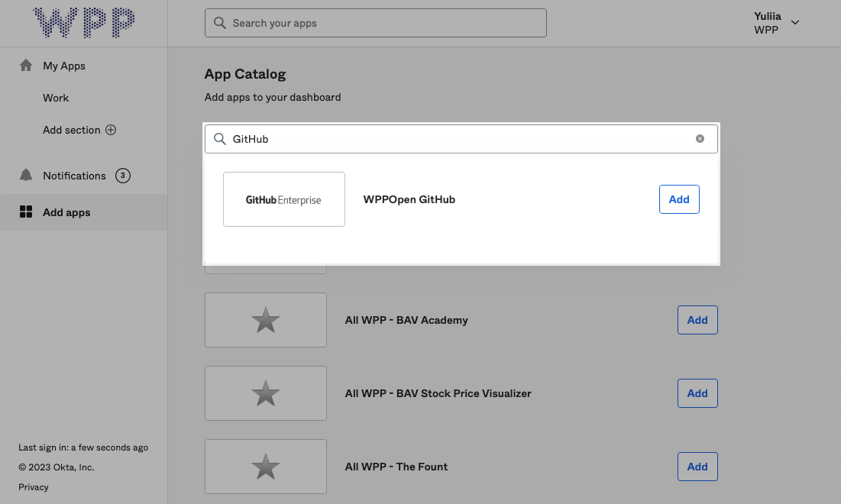Click the WPP logo in header
The image size is (841, 504).
click(84, 24)
